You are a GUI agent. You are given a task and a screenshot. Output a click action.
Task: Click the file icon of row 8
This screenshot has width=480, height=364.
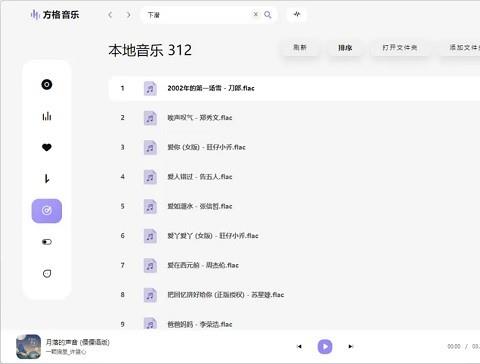click(150, 295)
